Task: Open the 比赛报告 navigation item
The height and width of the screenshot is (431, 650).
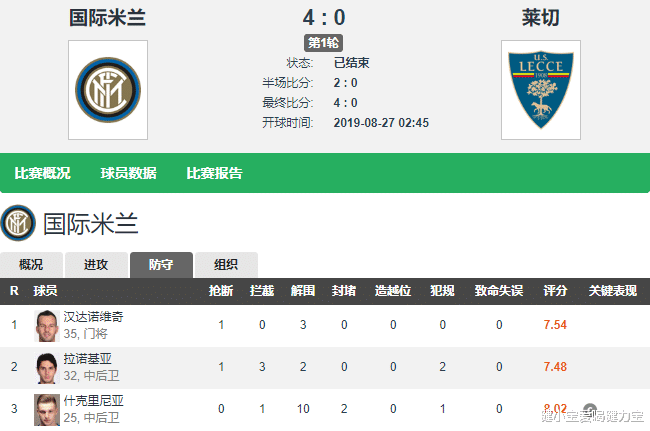Action: click(214, 173)
